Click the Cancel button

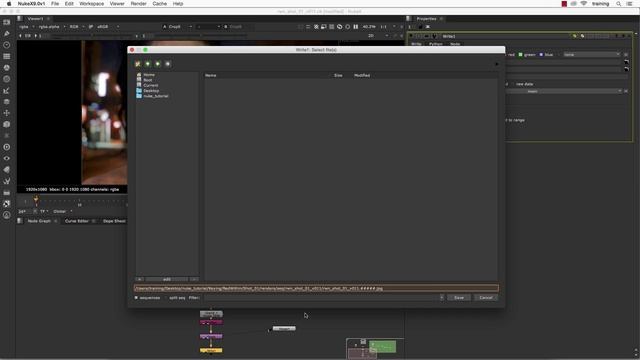pyautogui.click(x=486, y=298)
